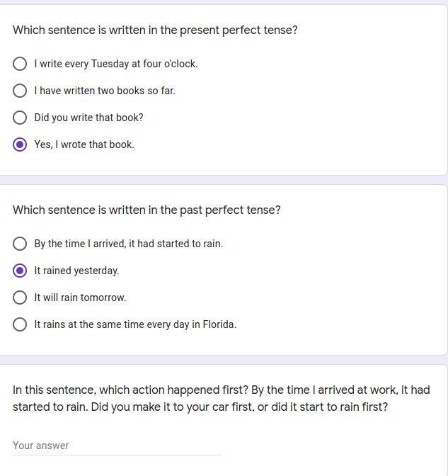This screenshot has width=448, height=476.
Task: Click the selected 'It rained yesterday' radio circle
Action: coord(20,271)
